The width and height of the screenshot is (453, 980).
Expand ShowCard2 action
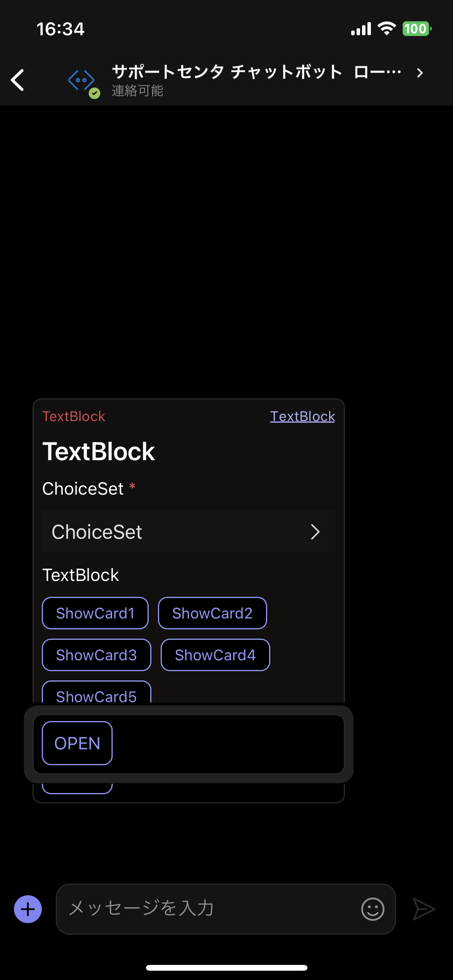(x=212, y=613)
